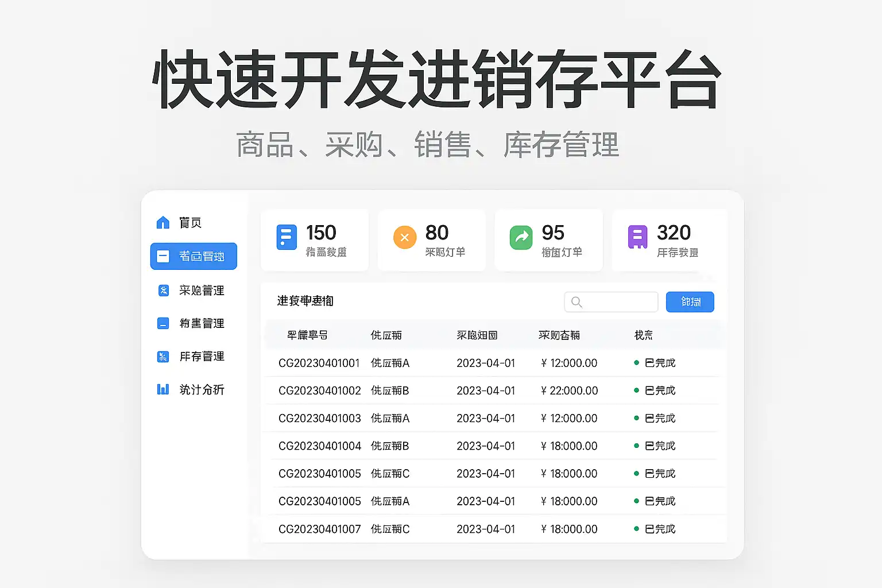
Task: Click the inventory management sidebar icon
Action: 163,357
